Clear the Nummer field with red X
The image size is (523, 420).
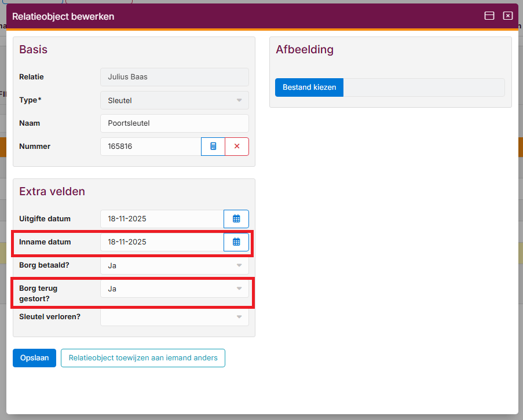[x=237, y=147]
